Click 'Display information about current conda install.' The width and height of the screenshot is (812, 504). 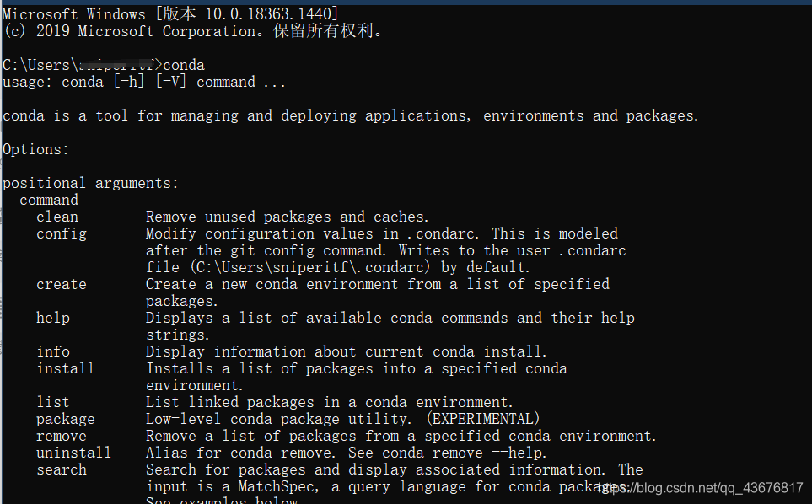347,351
